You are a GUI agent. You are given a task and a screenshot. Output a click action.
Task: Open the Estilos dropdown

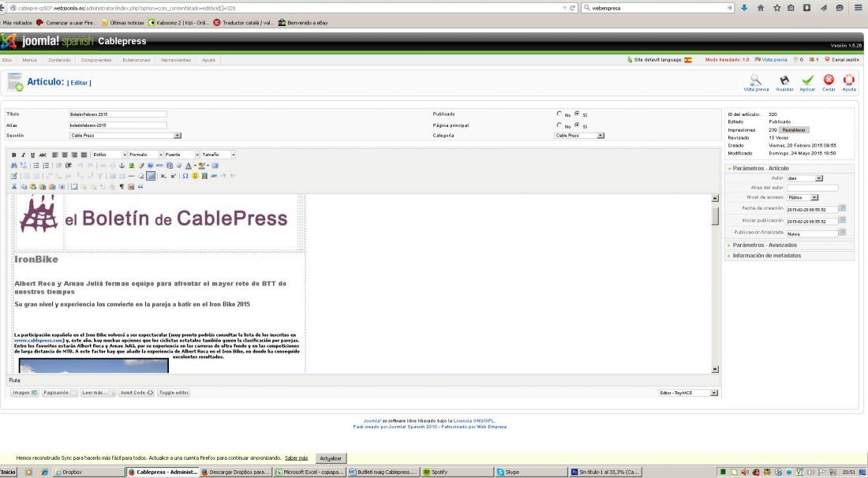click(x=109, y=155)
